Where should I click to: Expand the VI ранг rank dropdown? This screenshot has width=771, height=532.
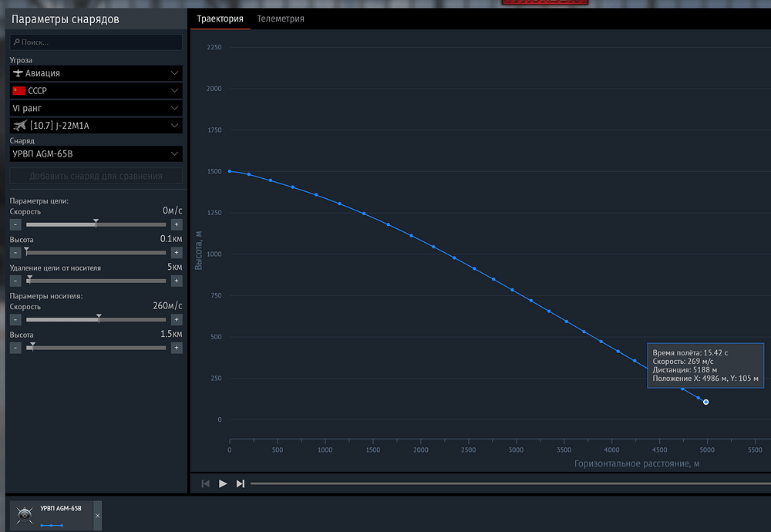pos(96,108)
